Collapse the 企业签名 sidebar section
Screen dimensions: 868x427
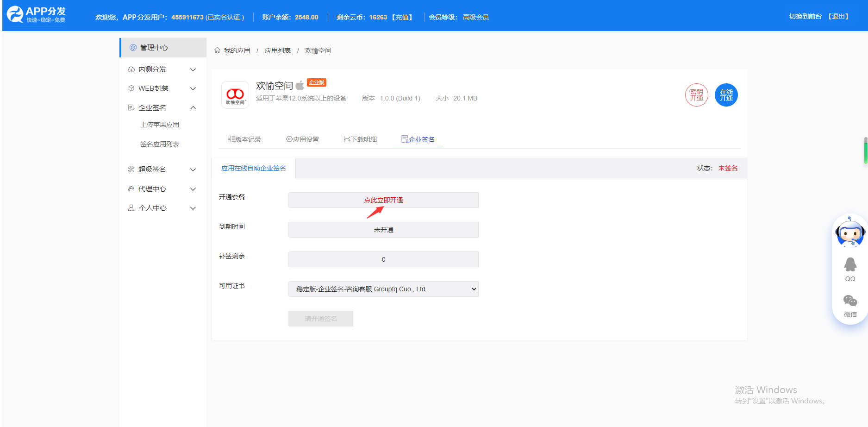(x=162, y=108)
